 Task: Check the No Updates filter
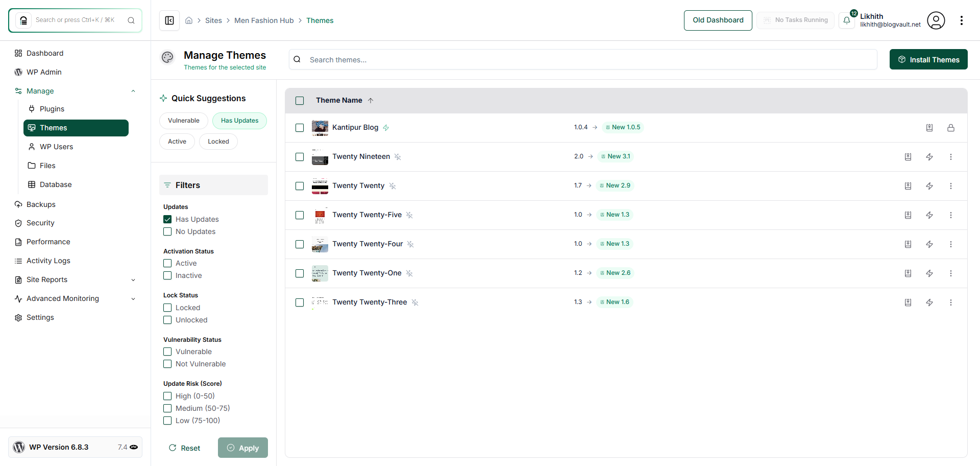[167, 231]
